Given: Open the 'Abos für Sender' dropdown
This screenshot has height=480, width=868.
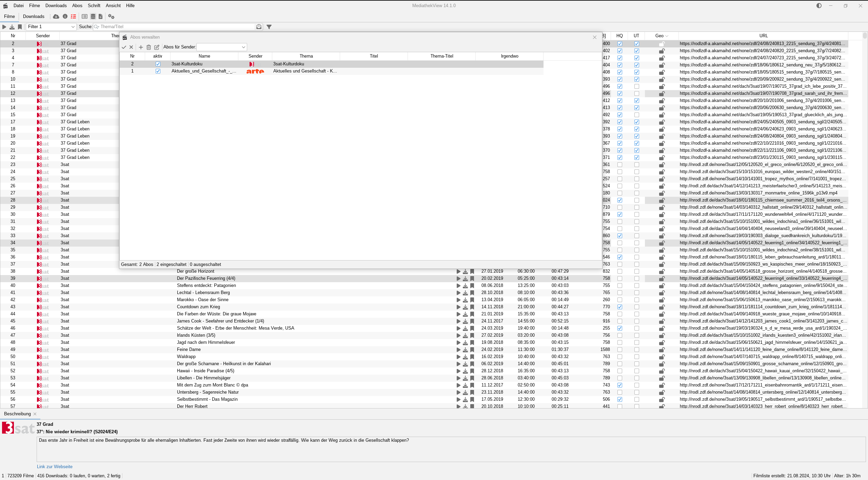Looking at the screenshot, I should [222, 47].
